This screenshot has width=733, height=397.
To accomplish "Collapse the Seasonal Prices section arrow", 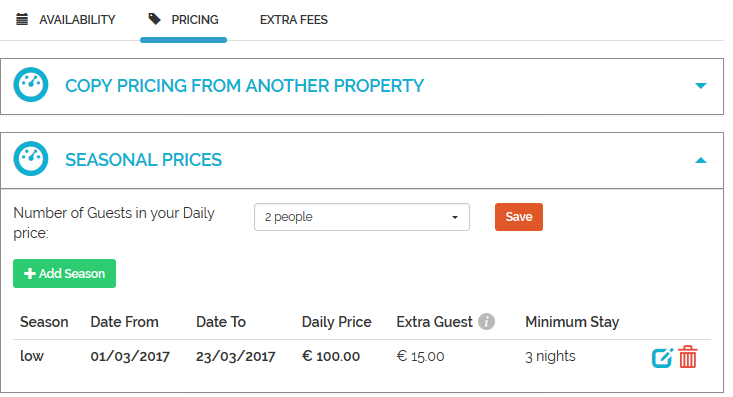I will pos(700,160).
